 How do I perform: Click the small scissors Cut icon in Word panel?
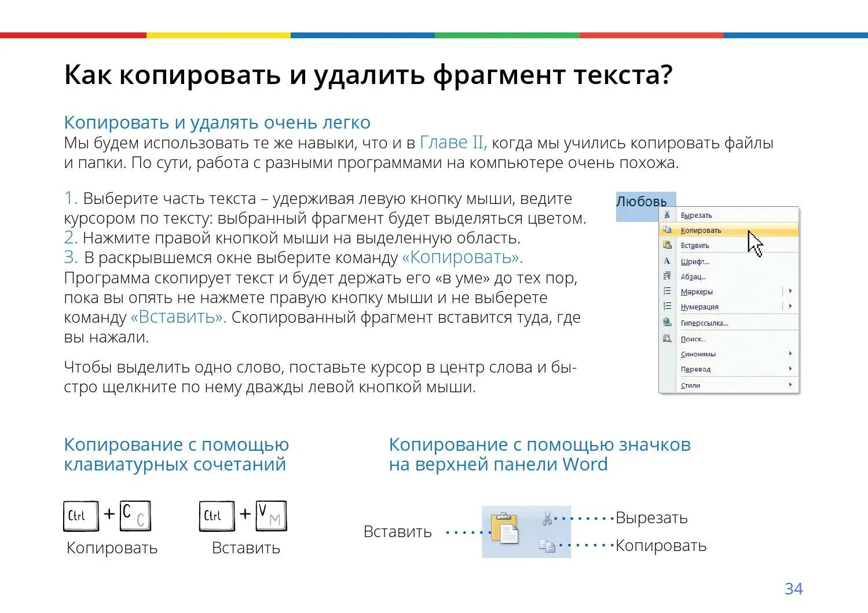(x=547, y=518)
